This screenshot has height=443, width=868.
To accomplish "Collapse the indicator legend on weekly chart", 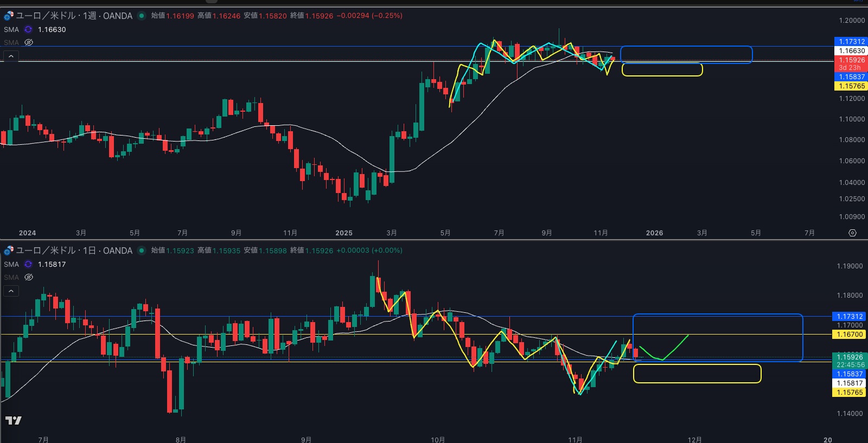I will coord(11,56).
